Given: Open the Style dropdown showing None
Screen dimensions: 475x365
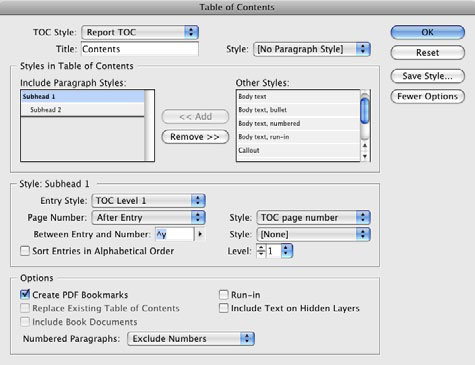Looking at the screenshot, I should click(313, 234).
